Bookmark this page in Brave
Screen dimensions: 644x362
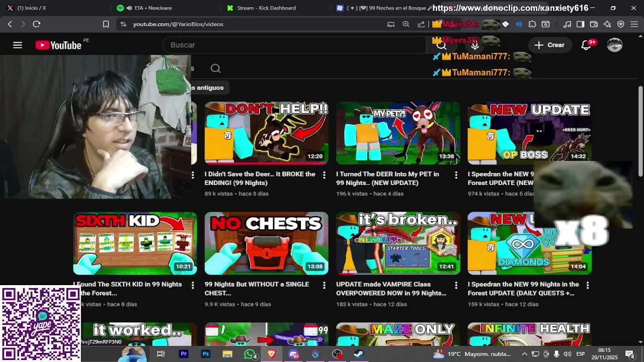[106, 24]
